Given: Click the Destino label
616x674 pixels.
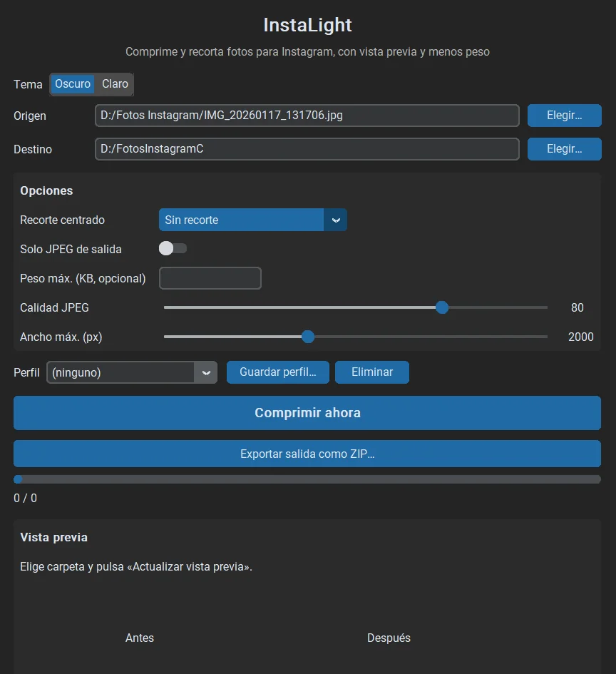Looking at the screenshot, I should pos(33,149).
